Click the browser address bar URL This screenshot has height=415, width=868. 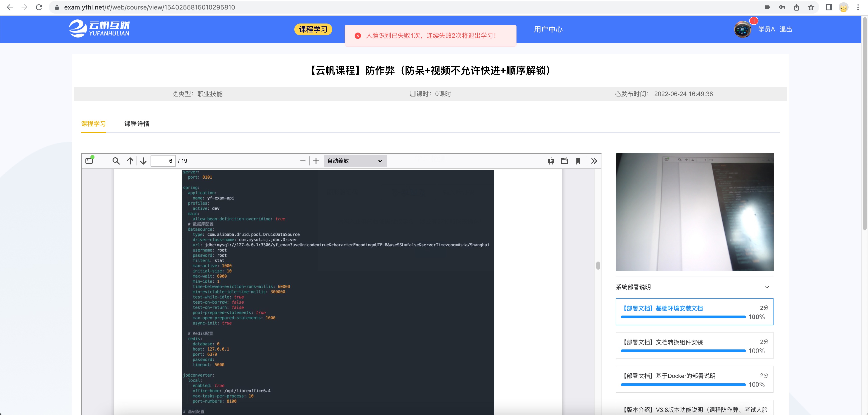coord(150,7)
